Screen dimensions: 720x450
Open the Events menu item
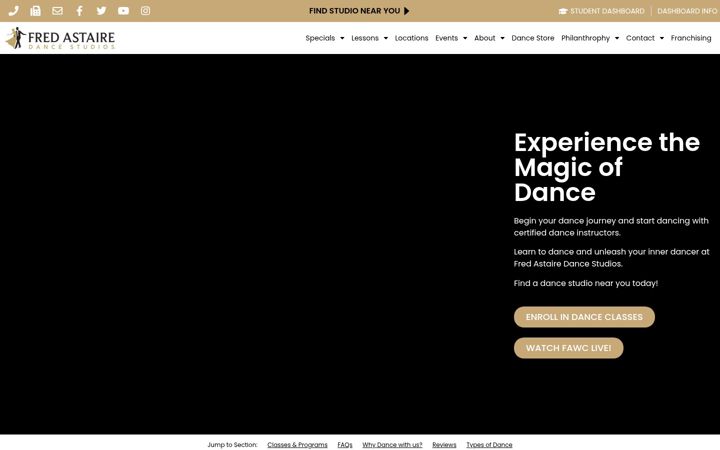tap(446, 38)
